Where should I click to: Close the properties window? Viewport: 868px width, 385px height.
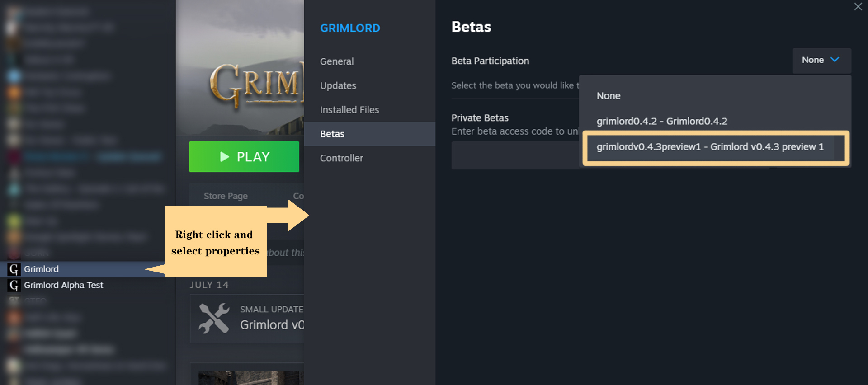[858, 6]
